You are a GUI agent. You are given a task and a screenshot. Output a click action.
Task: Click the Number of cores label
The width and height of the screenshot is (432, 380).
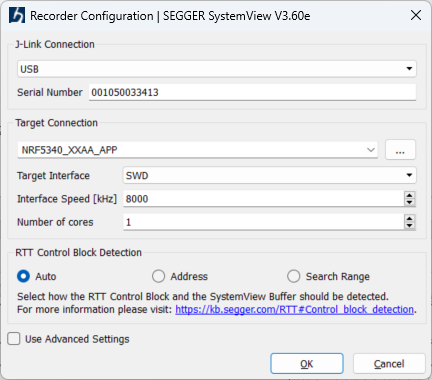tap(55, 222)
